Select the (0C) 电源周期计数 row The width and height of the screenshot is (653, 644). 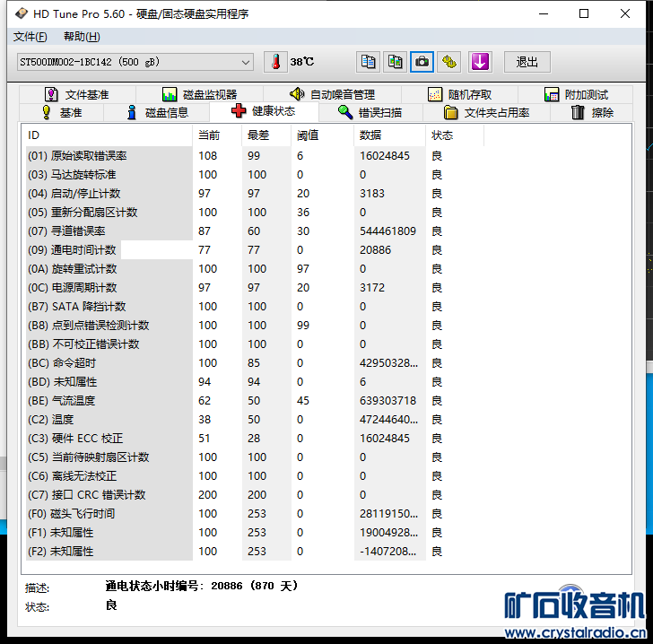click(255, 287)
